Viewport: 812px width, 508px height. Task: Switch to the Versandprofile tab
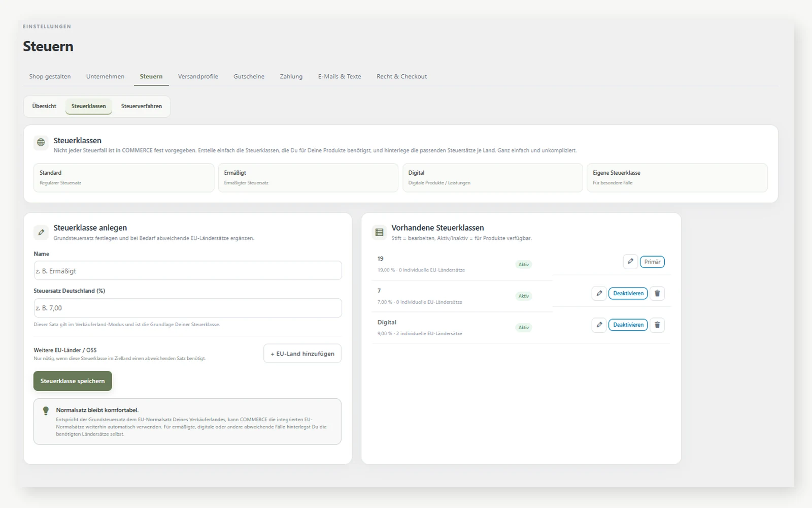(198, 76)
